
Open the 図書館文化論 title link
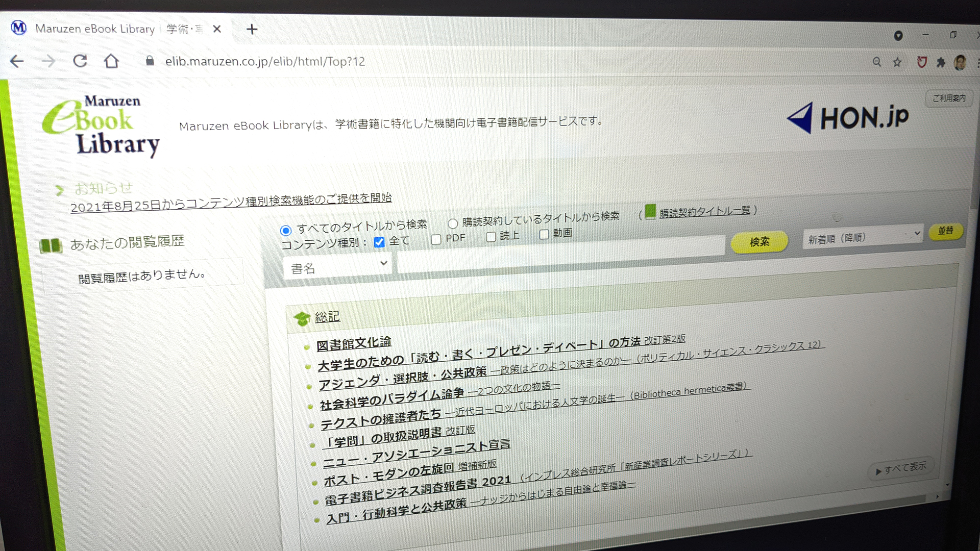355,343
